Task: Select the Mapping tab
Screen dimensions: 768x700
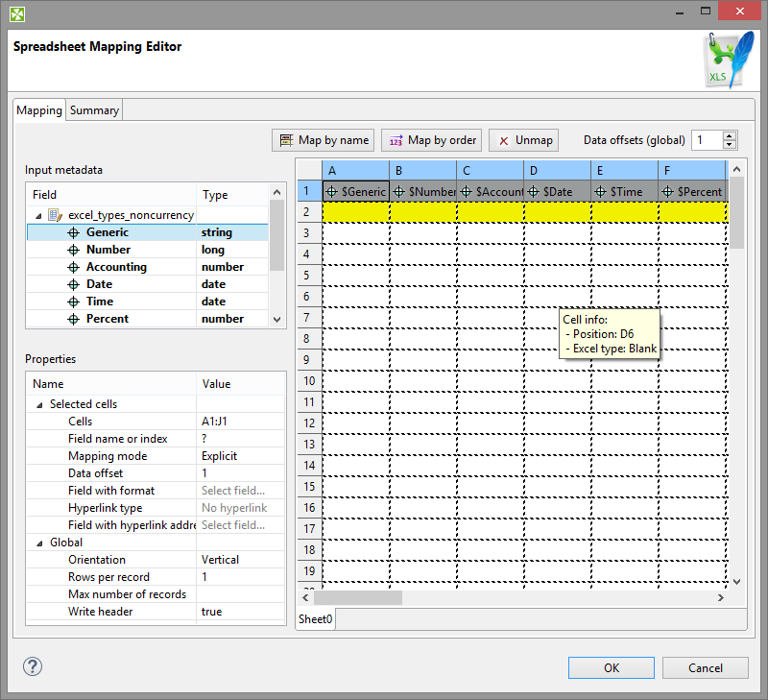Action: [x=39, y=110]
